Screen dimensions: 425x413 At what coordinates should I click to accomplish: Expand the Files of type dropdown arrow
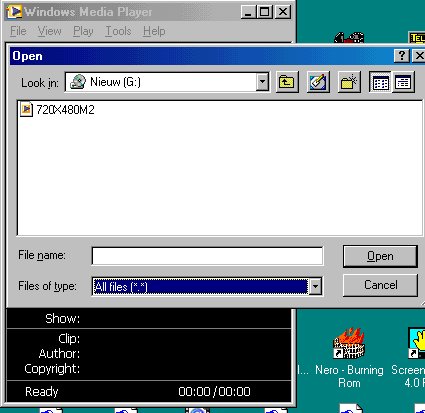click(x=315, y=286)
